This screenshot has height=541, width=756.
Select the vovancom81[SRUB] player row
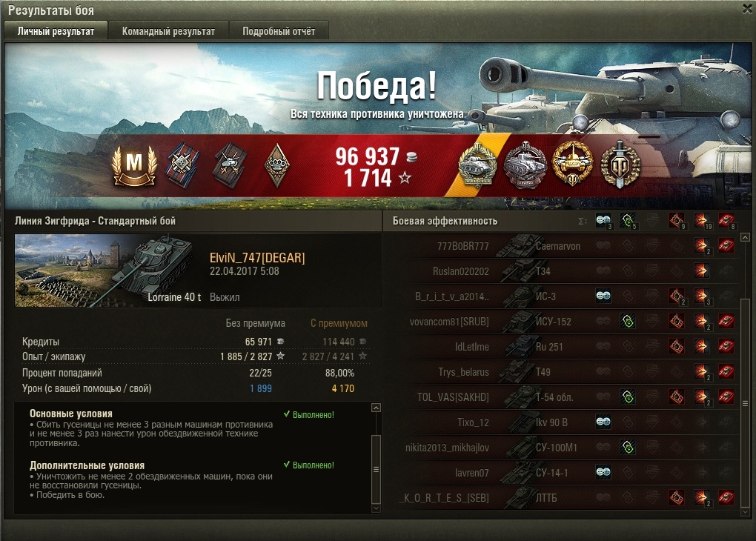click(x=571, y=322)
